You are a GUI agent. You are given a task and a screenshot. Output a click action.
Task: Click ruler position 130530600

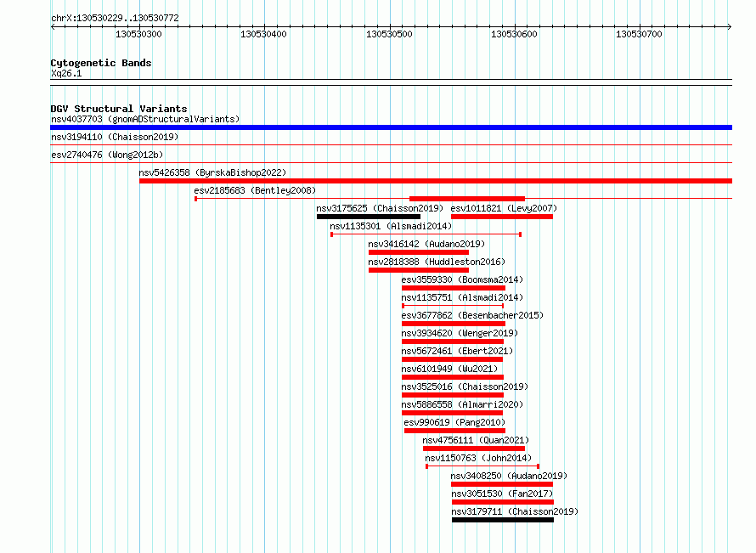click(514, 34)
